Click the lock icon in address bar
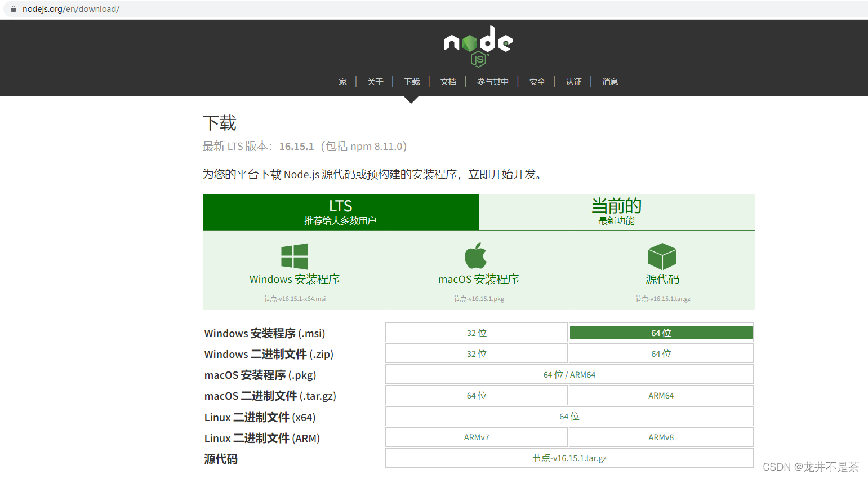Viewport: 868px width, 478px height. [x=14, y=9]
